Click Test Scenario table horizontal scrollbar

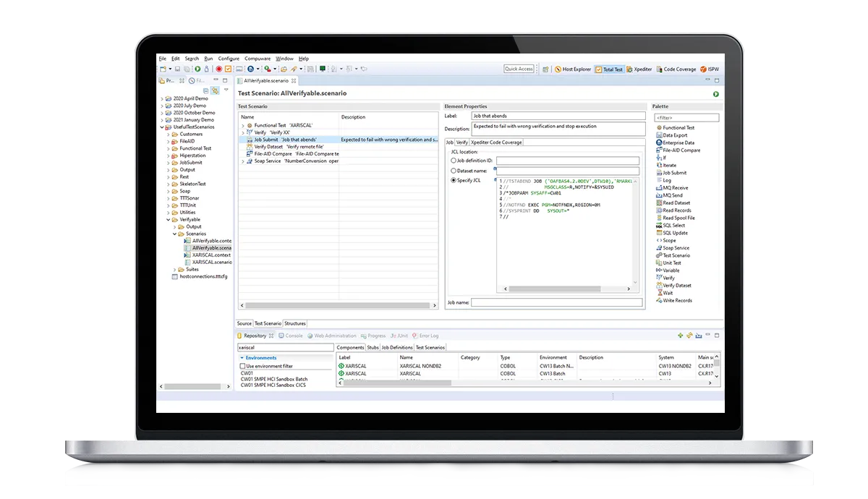pos(339,306)
